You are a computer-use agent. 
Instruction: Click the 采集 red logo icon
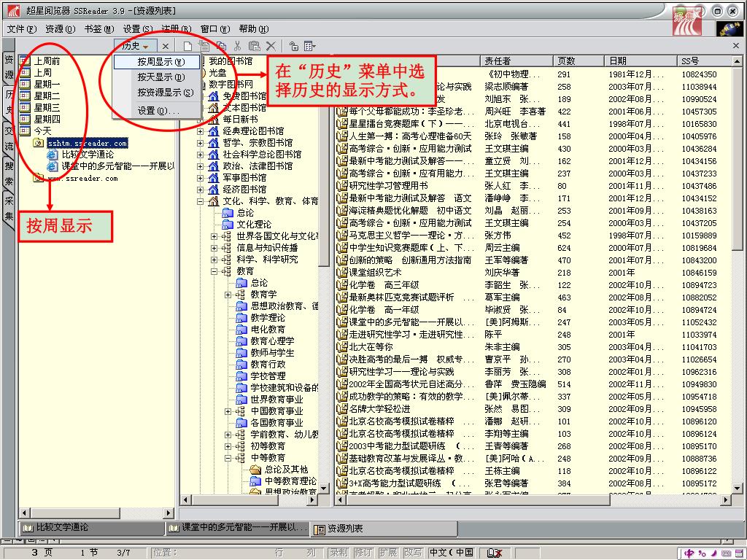pos(687,20)
